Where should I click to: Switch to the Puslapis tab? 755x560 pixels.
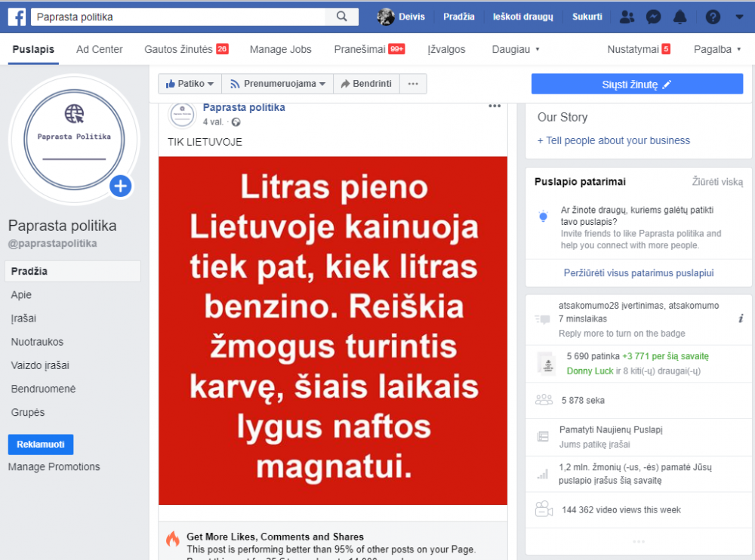click(x=33, y=49)
